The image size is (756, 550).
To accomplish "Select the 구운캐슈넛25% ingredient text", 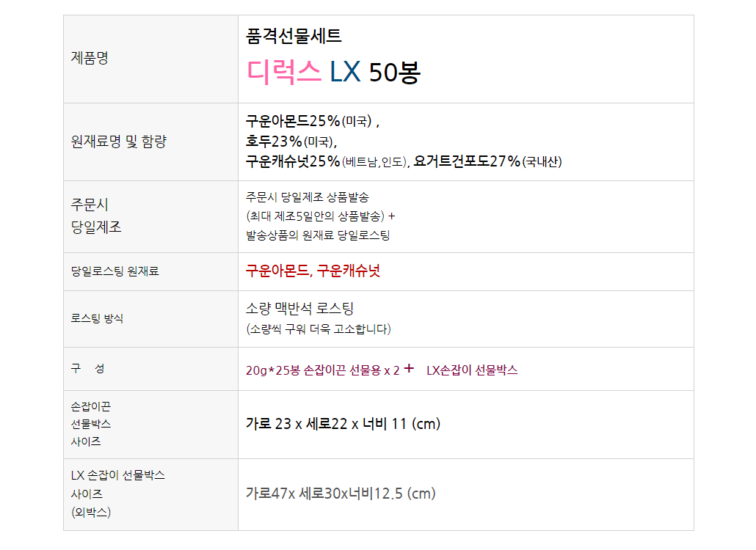I will click(x=293, y=161).
